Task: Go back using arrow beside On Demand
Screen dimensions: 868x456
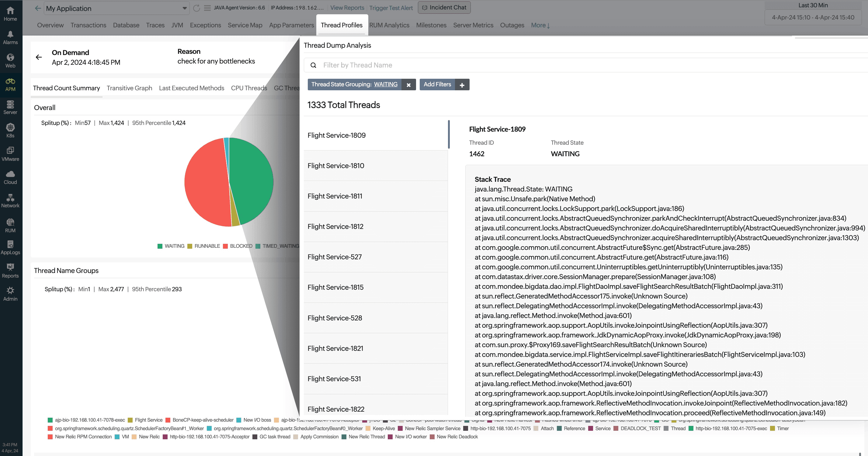Action: point(39,57)
